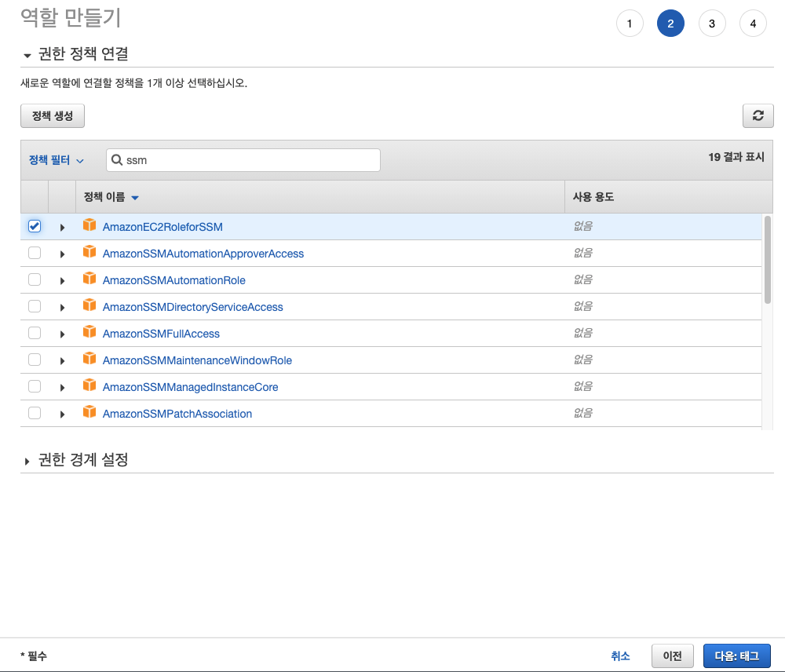The image size is (785, 672).
Task: Click the policy icon beside AmazonSSMDirectoryServiceAccess
Action: (x=89, y=305)
